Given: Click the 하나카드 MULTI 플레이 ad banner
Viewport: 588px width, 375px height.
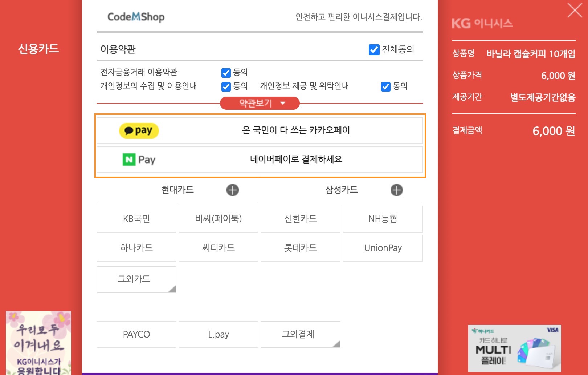Looking at the screenshot, I should point(515,348).
